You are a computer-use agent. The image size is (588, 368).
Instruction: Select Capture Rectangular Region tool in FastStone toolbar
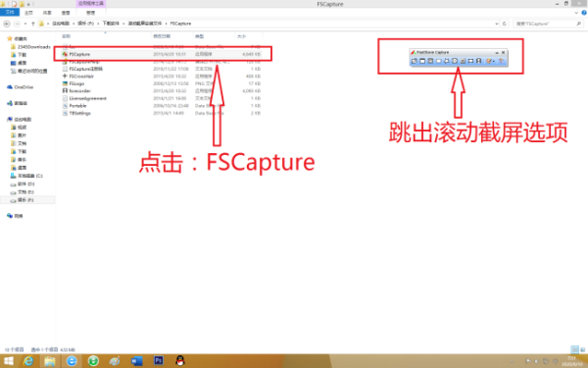(439, 61)
